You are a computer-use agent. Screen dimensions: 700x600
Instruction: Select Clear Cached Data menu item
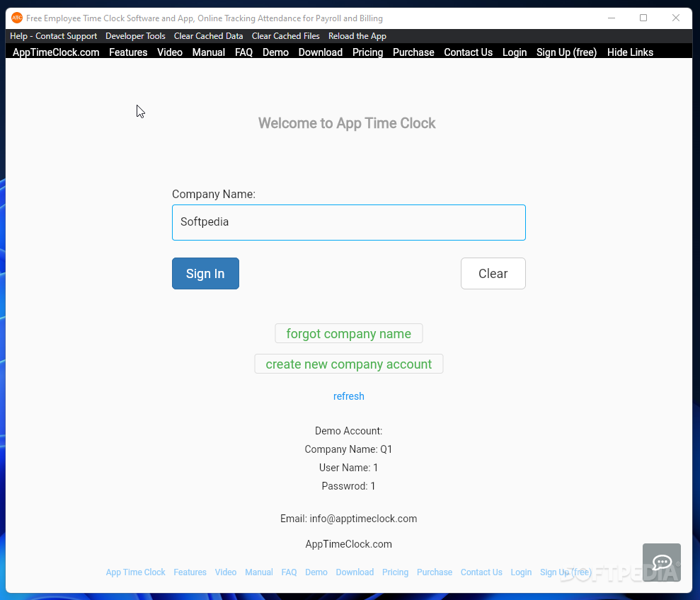209,36
